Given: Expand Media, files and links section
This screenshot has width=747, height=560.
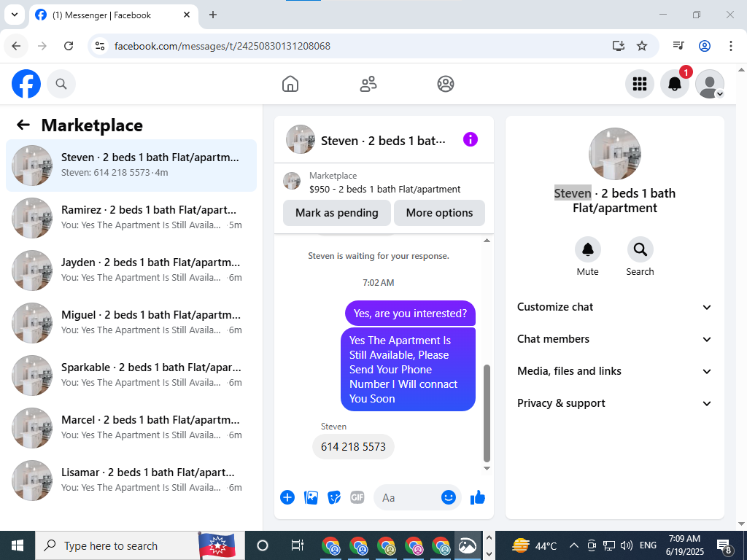Looking at the screenshot, I should [x=614, y=371].
